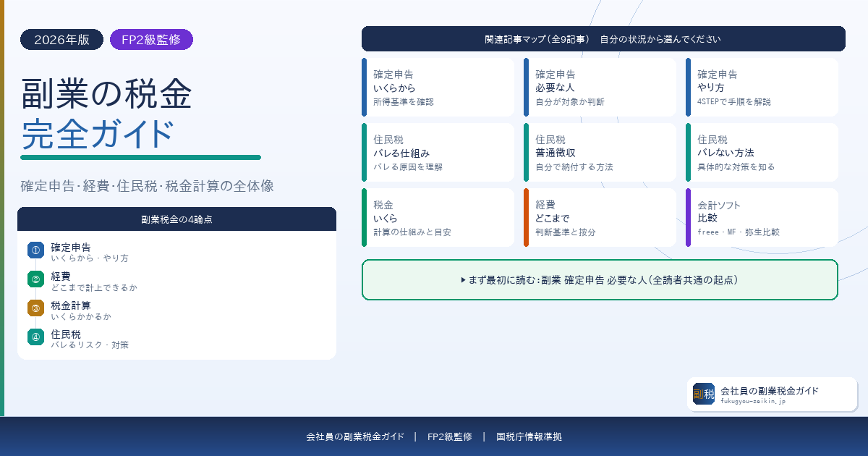Click the purple FP2級監修 badge

151,40
